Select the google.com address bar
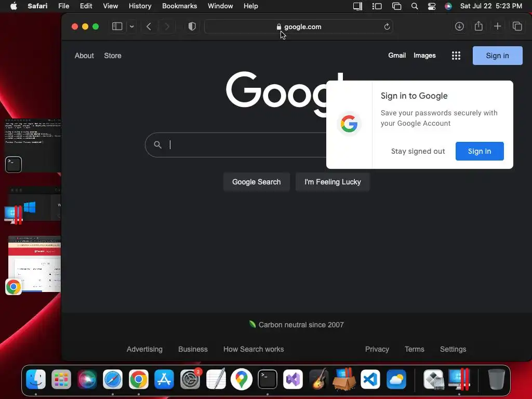Image resolution: width=532 pixels, height=399 pixels. (x=299, y=26)
